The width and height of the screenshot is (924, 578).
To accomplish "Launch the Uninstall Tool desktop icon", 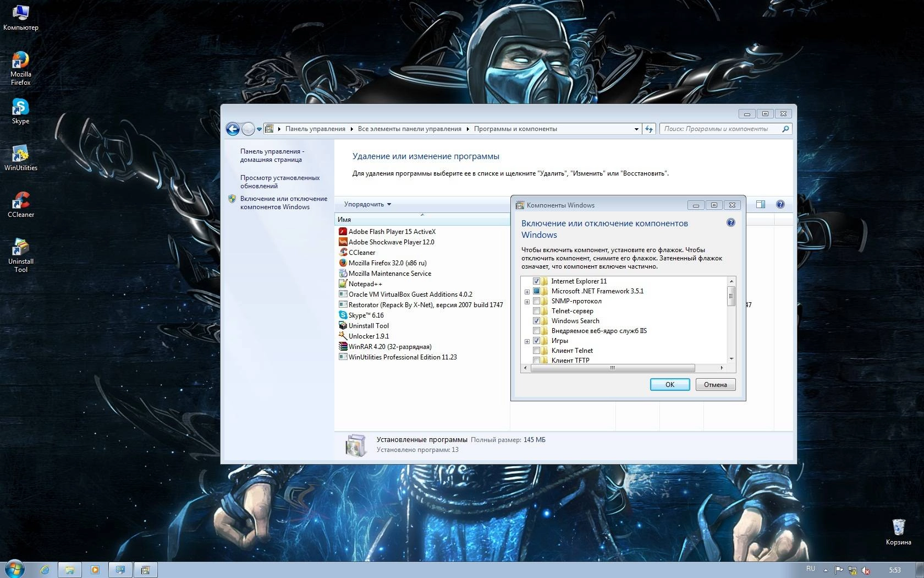I will (x=20, y=255).
